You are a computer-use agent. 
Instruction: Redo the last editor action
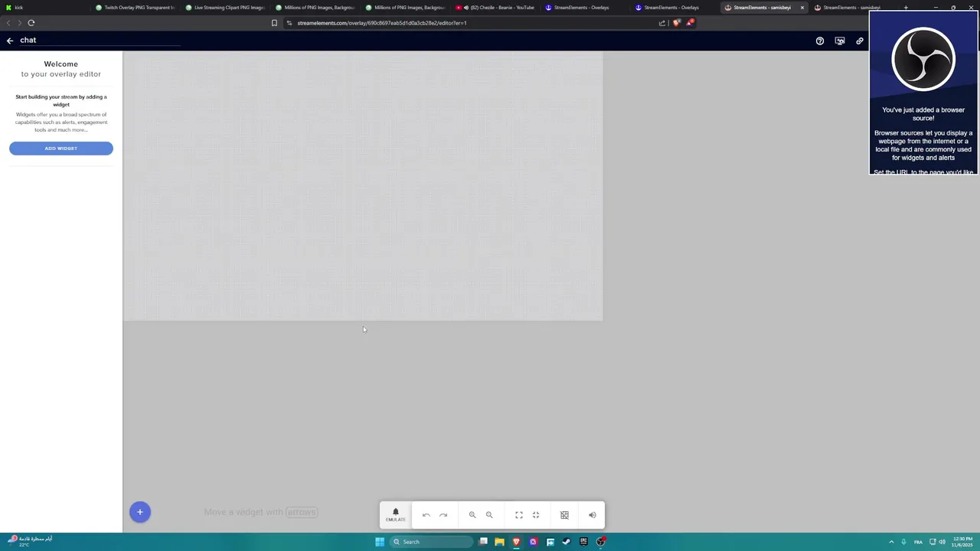443,515
